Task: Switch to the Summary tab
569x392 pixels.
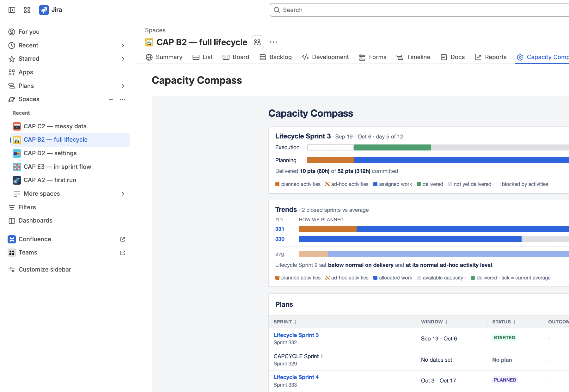Action: (164, 57)
